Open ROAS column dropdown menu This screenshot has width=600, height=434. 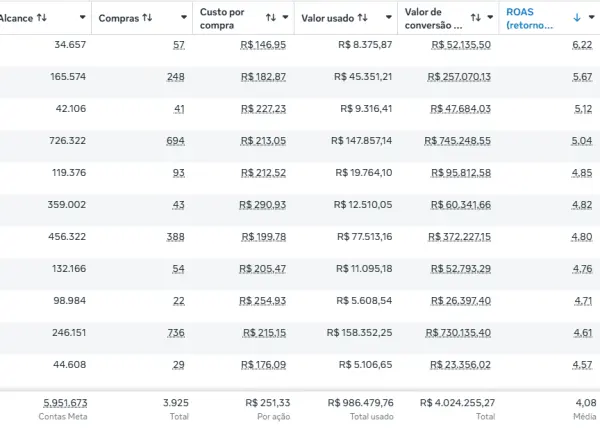click(592, 17)
